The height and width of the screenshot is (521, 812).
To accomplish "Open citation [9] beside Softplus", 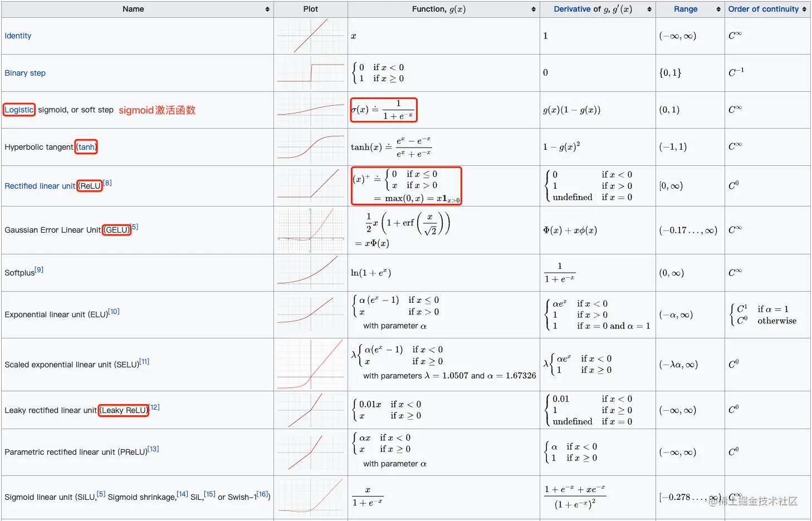I will (x=39, y=269).
